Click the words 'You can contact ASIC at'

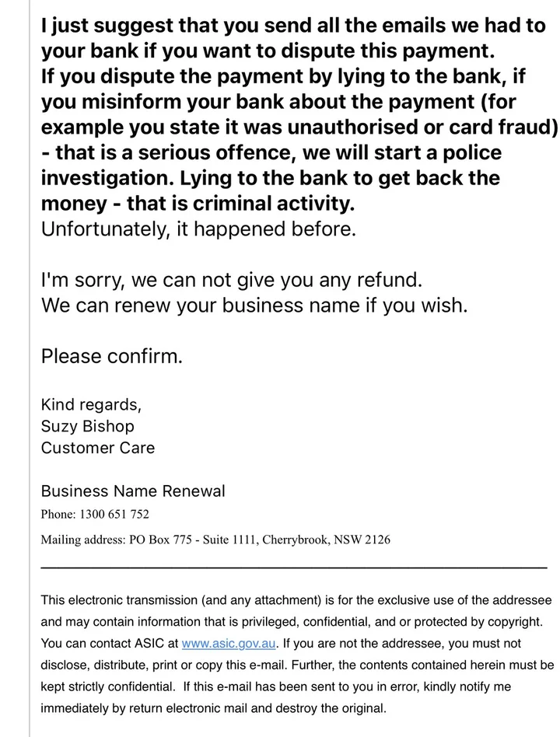[109, 644]
